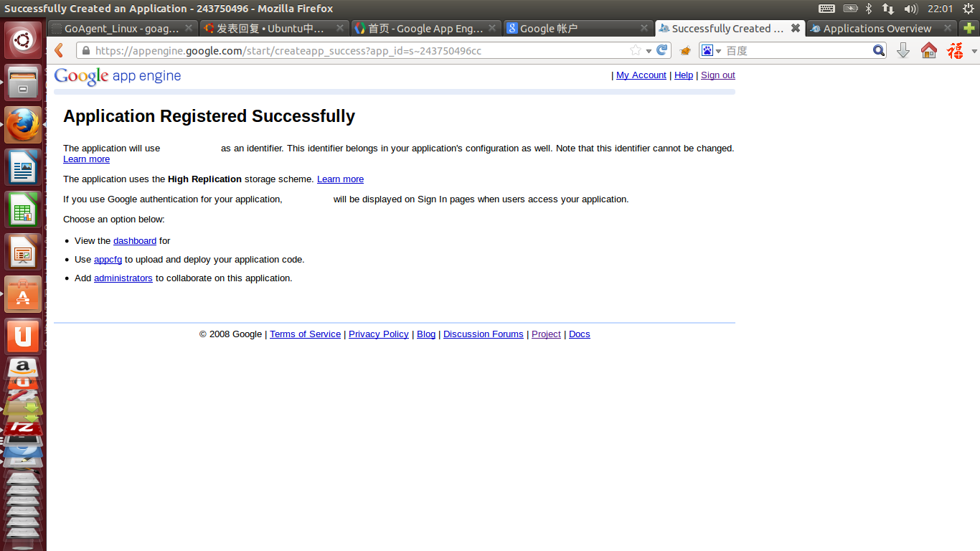Open the Docs footer link
The width and height of the screenshot is (980, 551).
click(x=580, y=334)
